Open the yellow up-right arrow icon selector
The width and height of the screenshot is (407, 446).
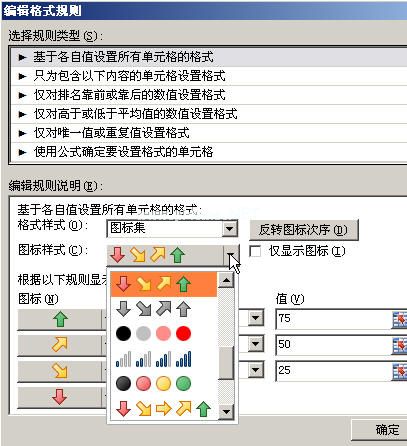coord(60,345)
